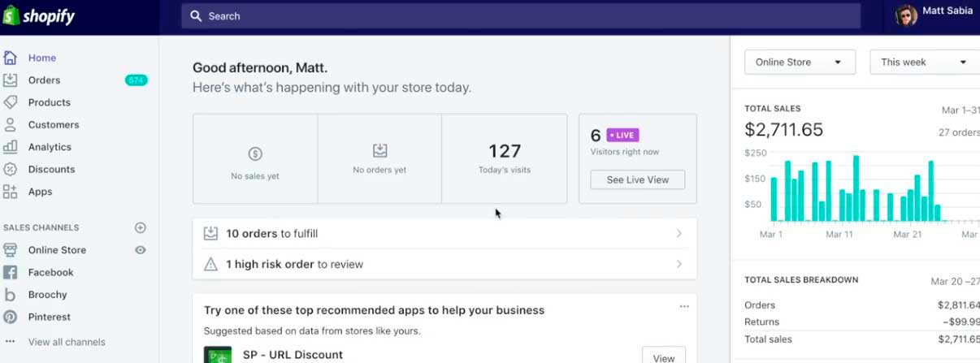Click the Pinterest channel icon

point(10,318)
